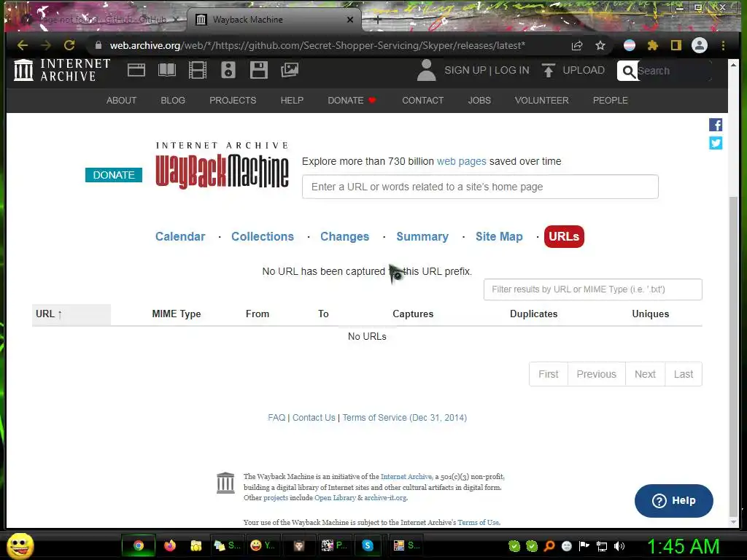Sort by the Captures column header

tap(413, 314)
